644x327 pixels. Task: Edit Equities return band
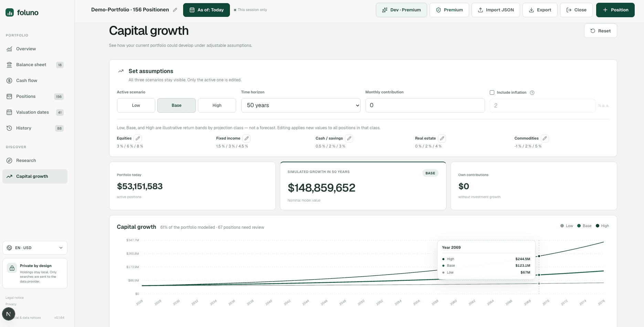coord(138,138)
